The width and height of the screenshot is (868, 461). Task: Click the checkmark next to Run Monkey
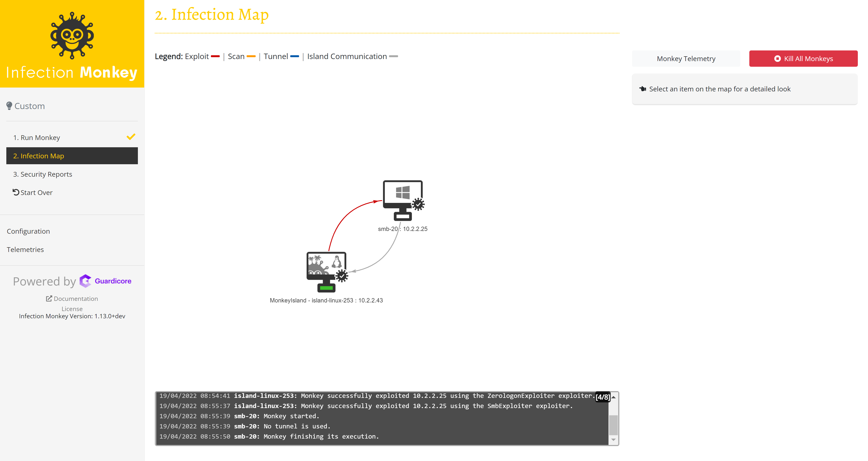click(131, 137)
